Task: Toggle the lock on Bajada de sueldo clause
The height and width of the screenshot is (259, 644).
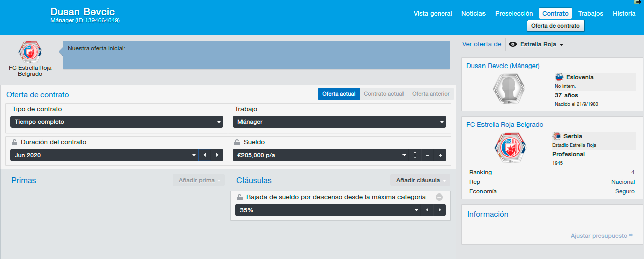Action: (240, 197)
